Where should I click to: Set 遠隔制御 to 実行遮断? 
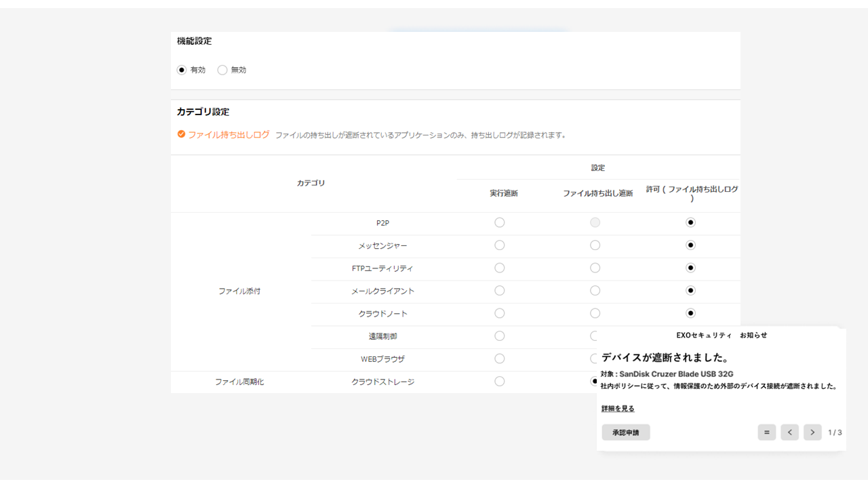pos(500,335)
